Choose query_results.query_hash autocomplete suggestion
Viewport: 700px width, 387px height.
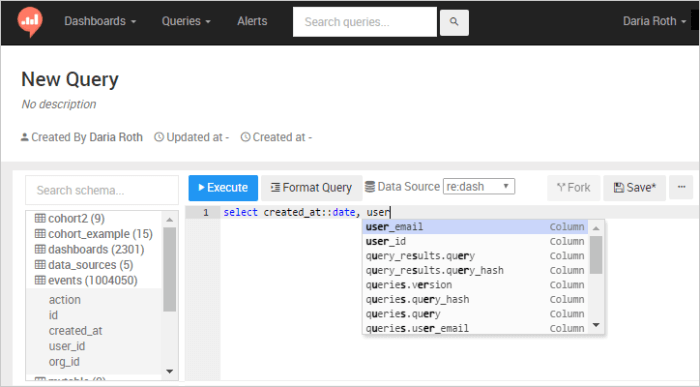click(475, 270)
